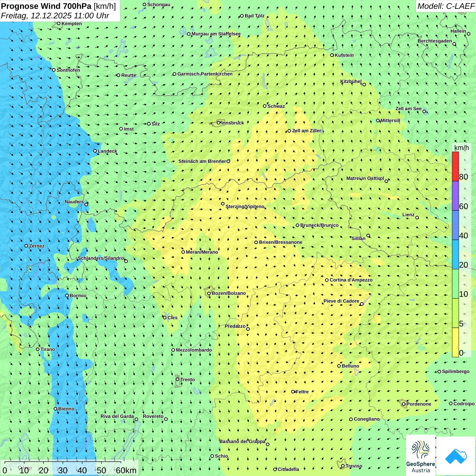
Task: Click the '60km' scale bar label
Action: 126,470
